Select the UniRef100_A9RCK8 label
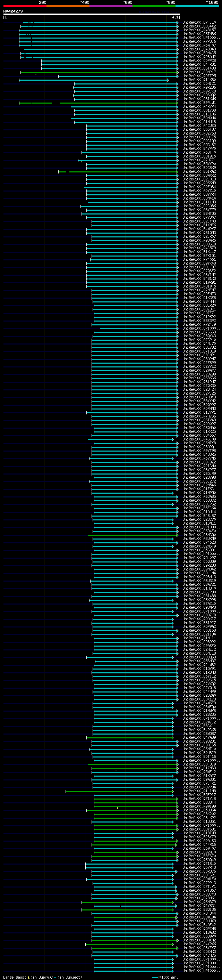This screenshot has width=222, height=980. coord(199,91)
